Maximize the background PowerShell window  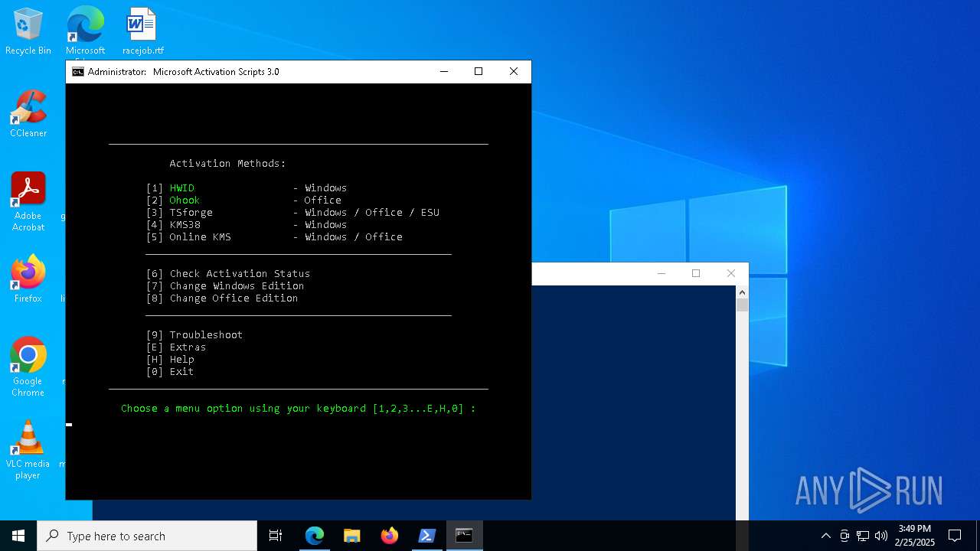coord(696,274)
